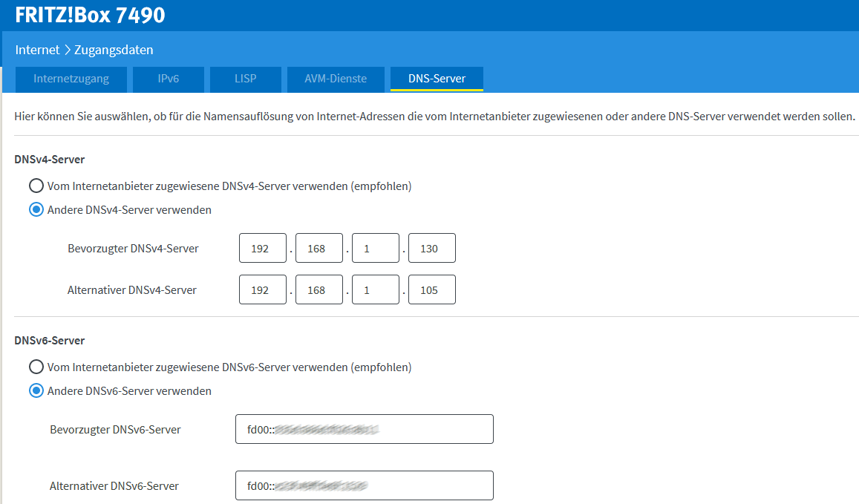Choose 'Andere DNSv6-Server verwenden' radio

36,390
